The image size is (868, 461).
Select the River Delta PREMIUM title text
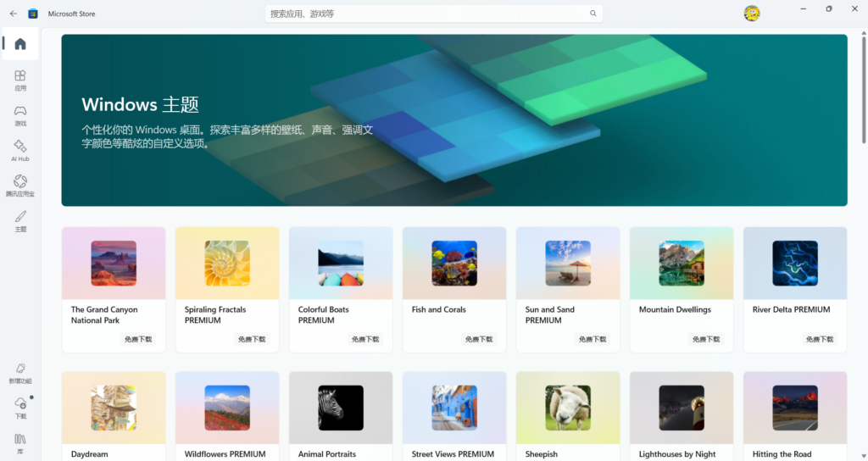click(791, 309)
